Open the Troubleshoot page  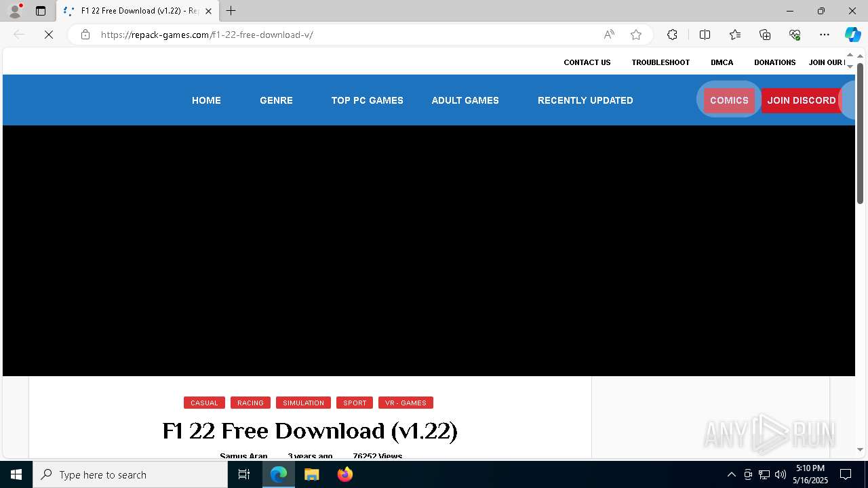pyautogui.click(x=660, y=62)
